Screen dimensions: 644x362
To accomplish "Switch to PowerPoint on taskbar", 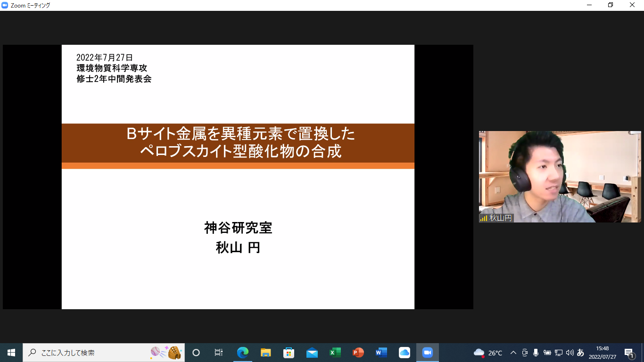I will pyautogui.click(x=358, y=353).
